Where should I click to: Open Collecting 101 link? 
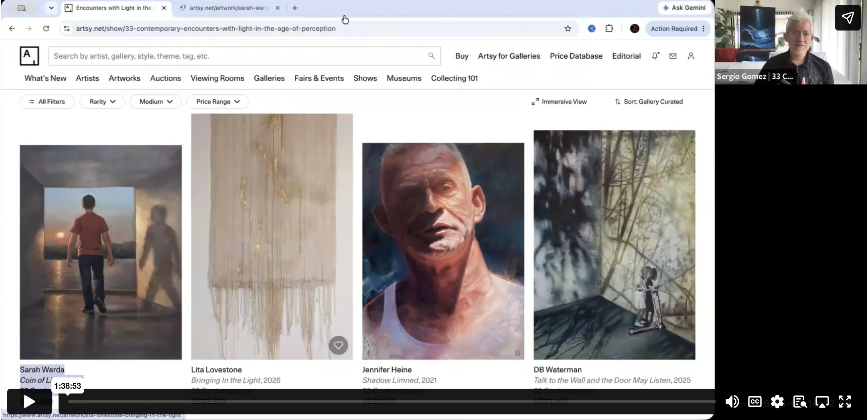[x=454, y=78]
